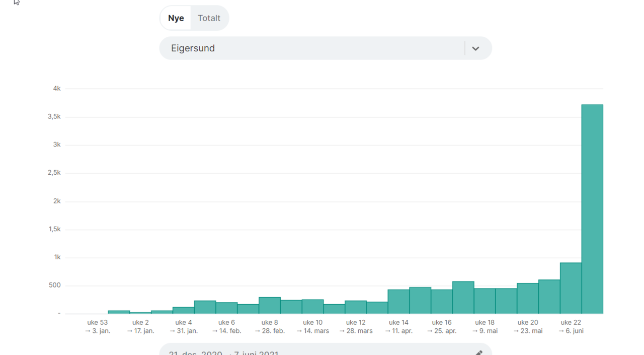Click the uke 5 bar in chart
This screenshot has width=644, height=355.
click(205, 307)
